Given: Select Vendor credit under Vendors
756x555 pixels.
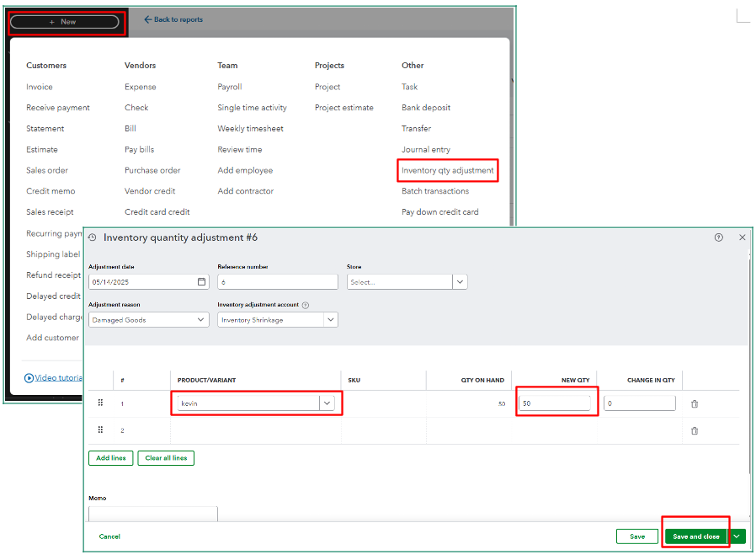Looking at the screenshot, I should click(x=150, y=191).
